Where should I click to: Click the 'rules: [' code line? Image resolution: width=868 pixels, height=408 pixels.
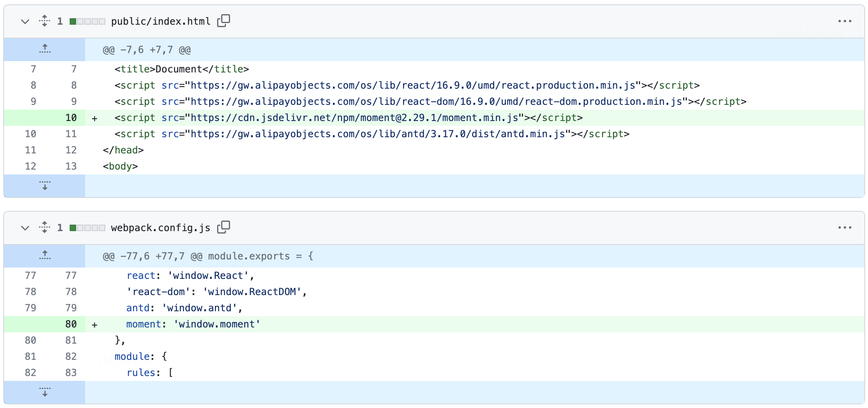pyautogui.click(x=475, y=373)
